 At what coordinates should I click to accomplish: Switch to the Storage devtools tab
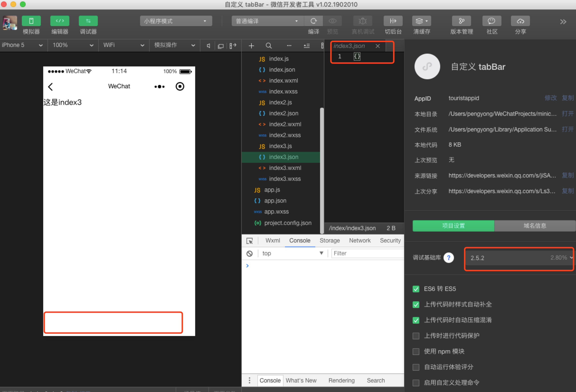pos(330,240)
